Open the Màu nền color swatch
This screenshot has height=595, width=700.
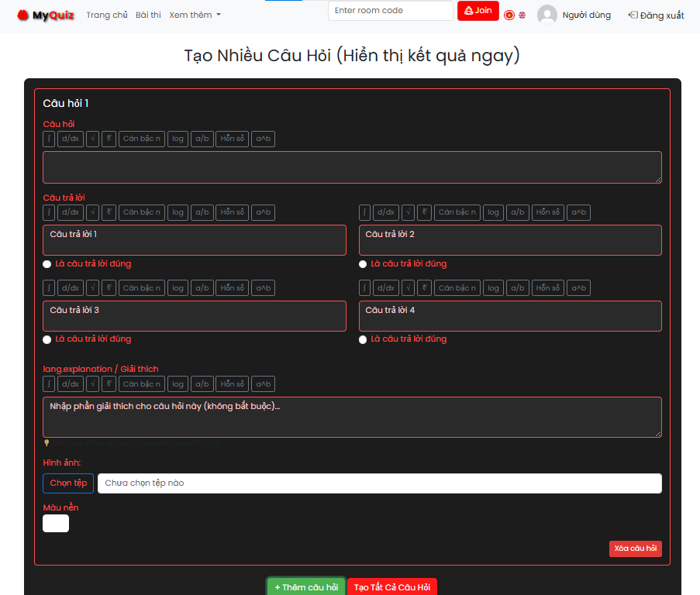(x=56, y=524)
